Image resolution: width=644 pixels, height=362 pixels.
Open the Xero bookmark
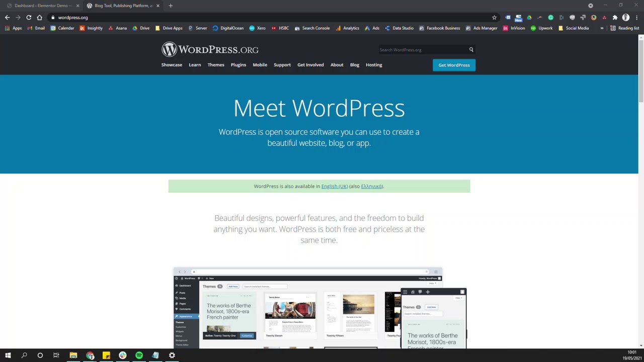coord(257,28)
